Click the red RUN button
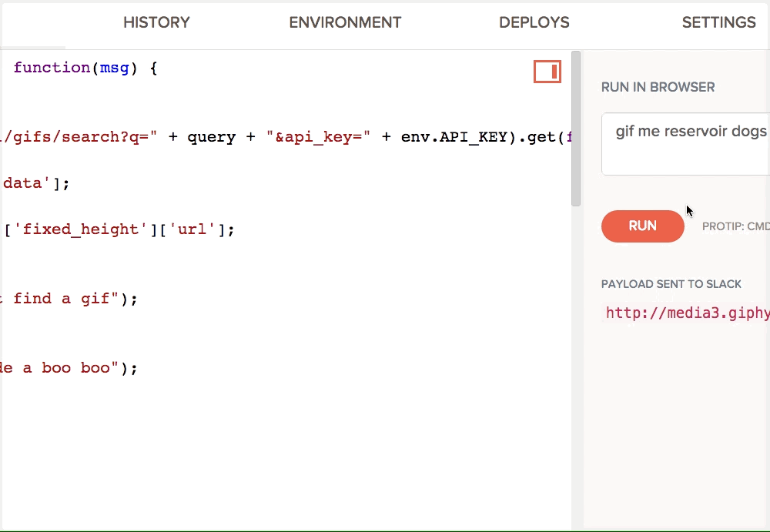This screenshot has width=770, height=532. [x=642, y=226]
